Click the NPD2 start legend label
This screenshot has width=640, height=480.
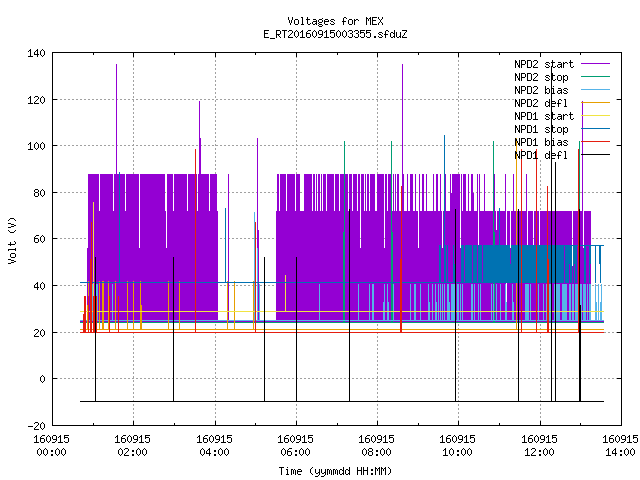(544, 64)
